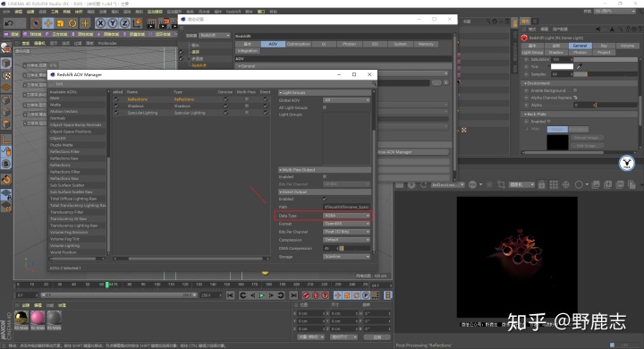Select Motion Vectors in Available AOVs

tap(64, 111)
